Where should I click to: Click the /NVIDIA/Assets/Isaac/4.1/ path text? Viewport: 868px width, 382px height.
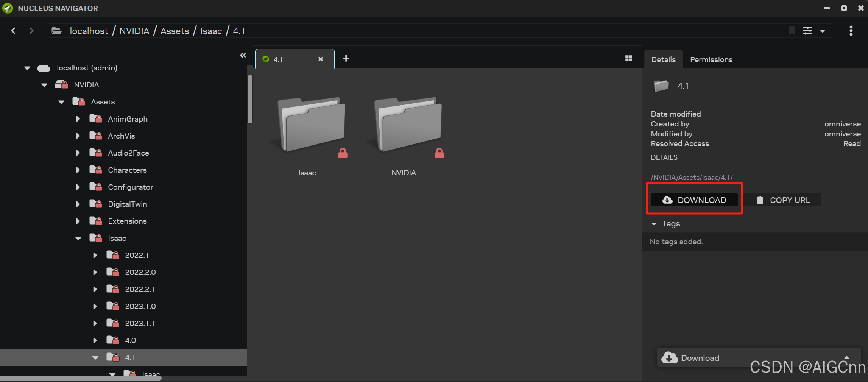coord(692,177)
